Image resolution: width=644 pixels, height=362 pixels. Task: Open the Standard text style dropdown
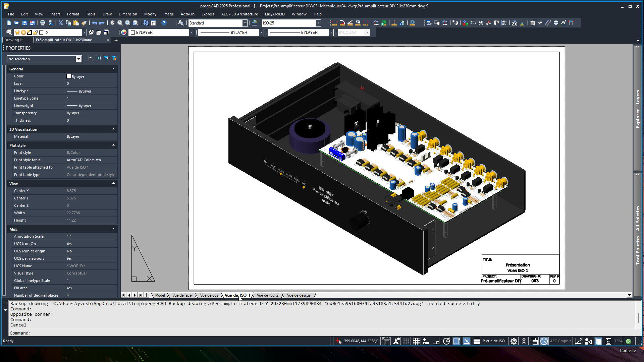point(245,23)
